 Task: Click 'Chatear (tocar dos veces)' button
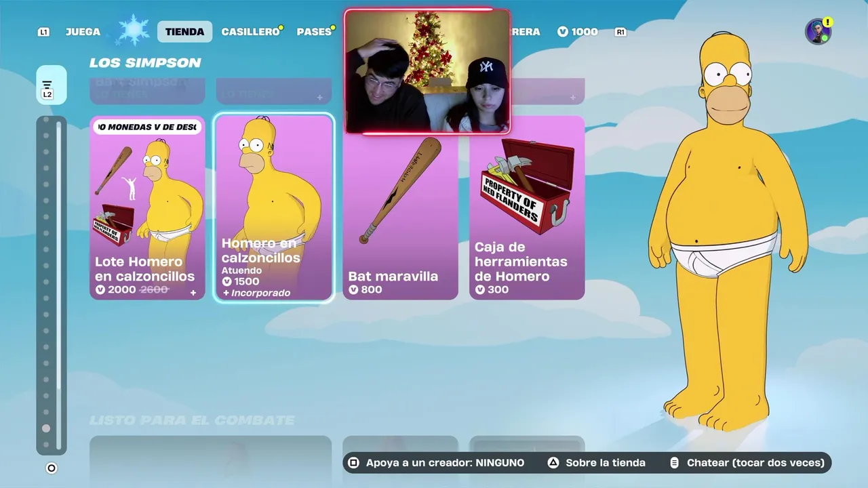click(x=747, y=463)
